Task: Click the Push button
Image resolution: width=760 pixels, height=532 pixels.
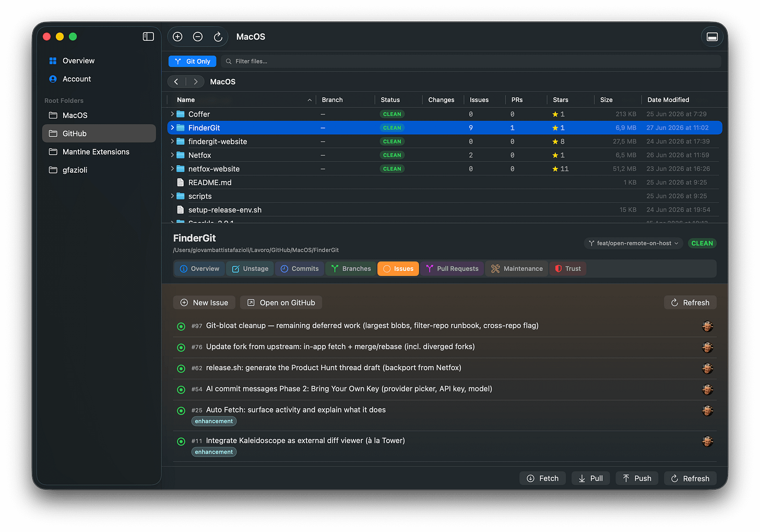Action: 637,478
